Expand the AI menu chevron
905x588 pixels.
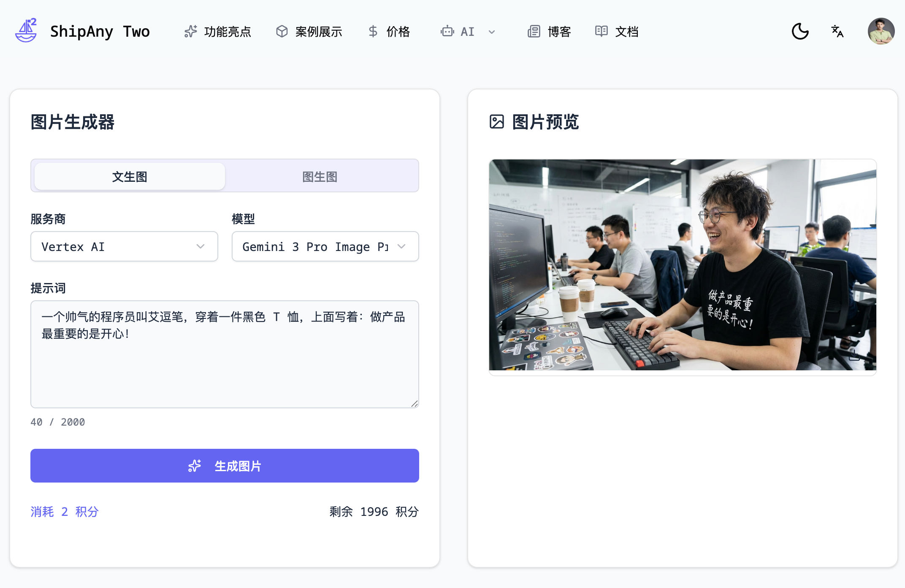point(492,32)
